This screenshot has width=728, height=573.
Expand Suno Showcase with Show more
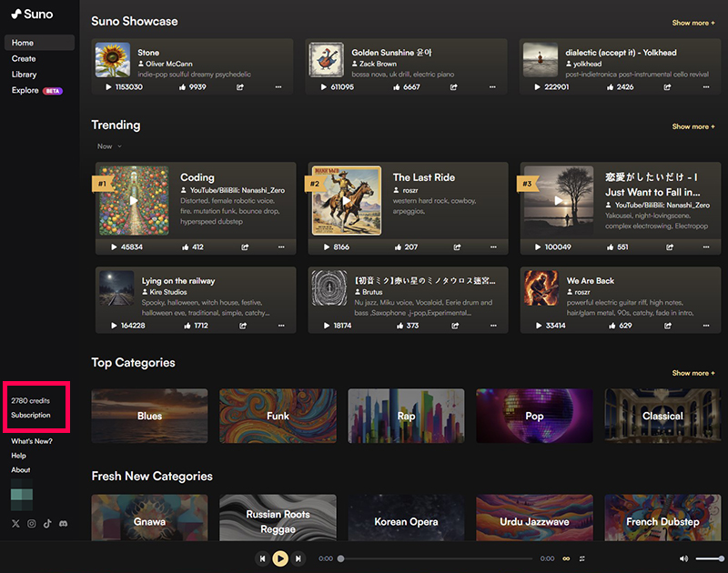[693, 23]
